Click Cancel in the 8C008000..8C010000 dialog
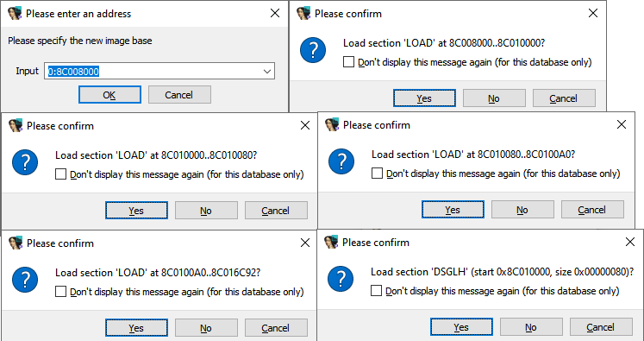The image size is (644, 341). click(564, 98)
